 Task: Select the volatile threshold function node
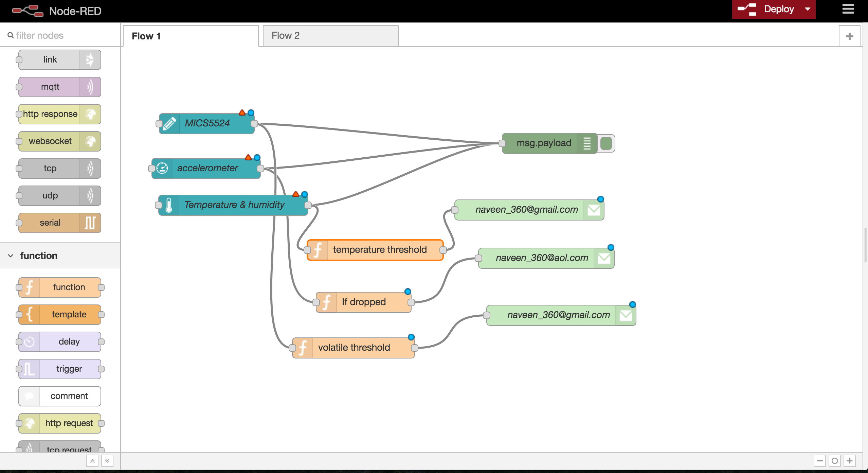354,348
